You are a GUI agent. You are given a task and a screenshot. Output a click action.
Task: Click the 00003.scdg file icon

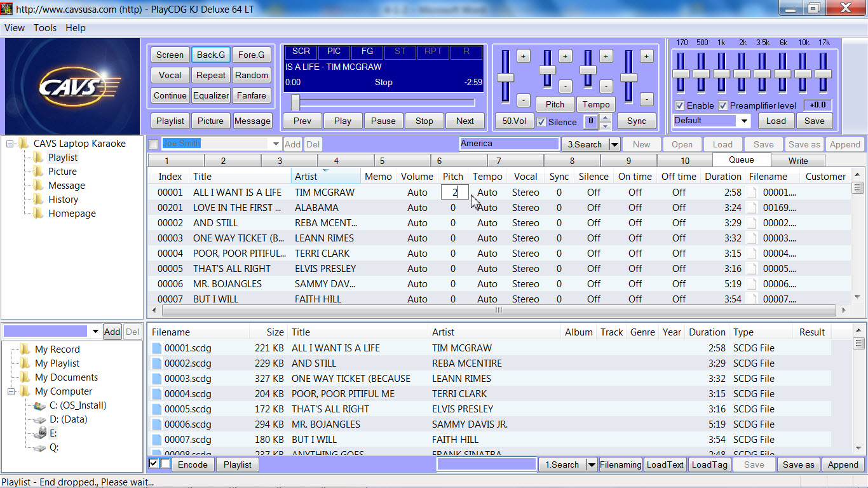[157, 379]
